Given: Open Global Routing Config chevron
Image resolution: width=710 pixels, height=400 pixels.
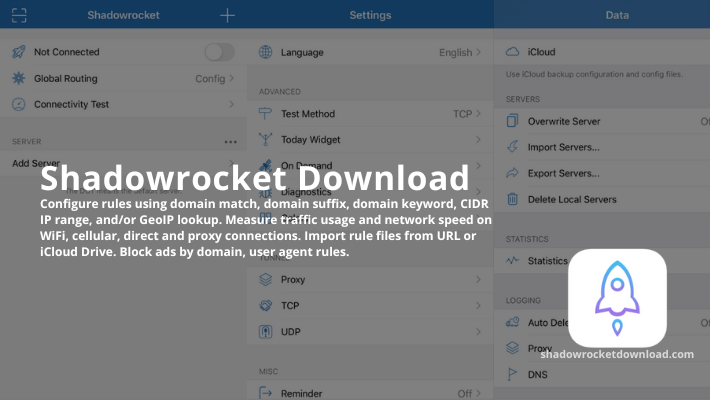Looking at the screenshot, I should pos(231,78).
